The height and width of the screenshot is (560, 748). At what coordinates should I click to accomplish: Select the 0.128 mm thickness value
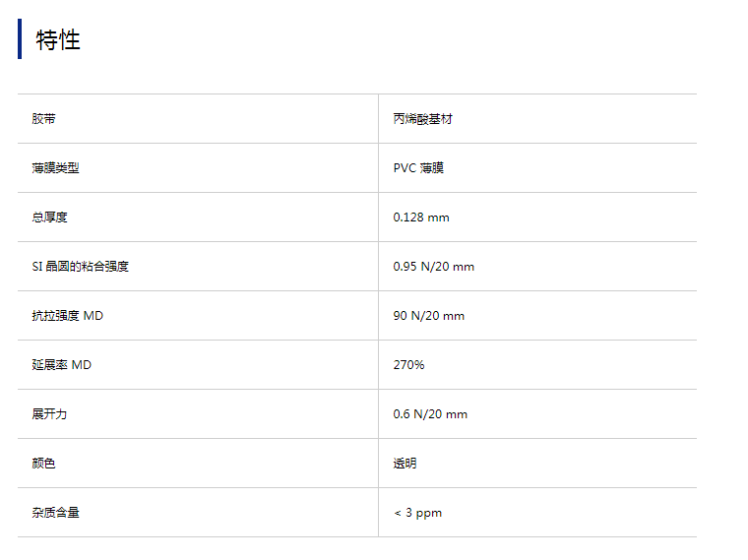click(x=420, y=218)
